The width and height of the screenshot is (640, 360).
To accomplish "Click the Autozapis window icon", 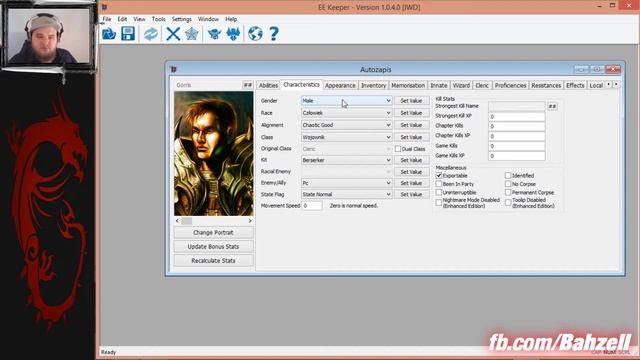I will (173, 69).
